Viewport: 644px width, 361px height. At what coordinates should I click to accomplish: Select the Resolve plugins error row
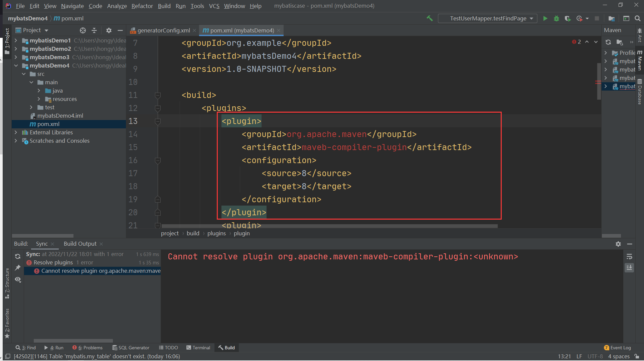[x=92, y=263]
